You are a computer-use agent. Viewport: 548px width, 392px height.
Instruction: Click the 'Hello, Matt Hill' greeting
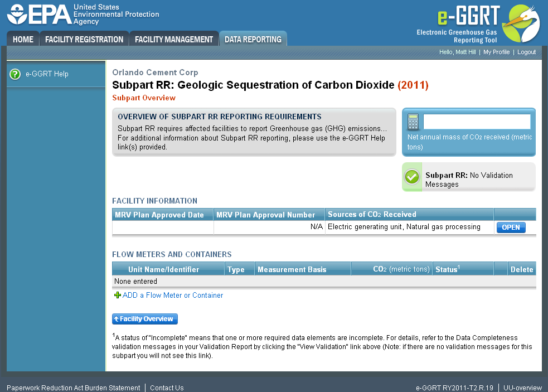pyautogui.click(x=458, y=52)
